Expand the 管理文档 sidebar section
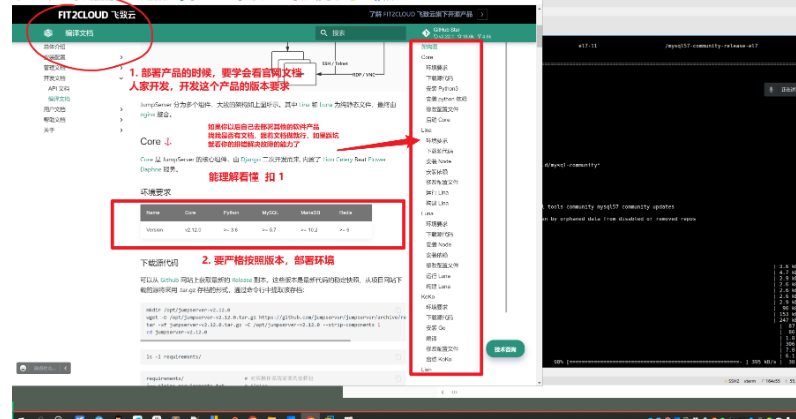 (121, 68)
